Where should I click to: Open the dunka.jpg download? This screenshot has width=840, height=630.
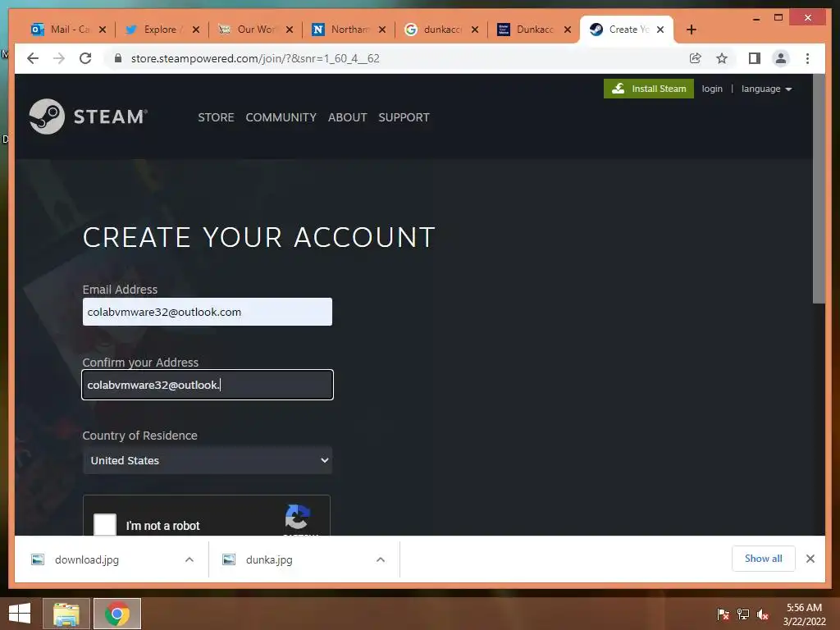pos(269,559)
